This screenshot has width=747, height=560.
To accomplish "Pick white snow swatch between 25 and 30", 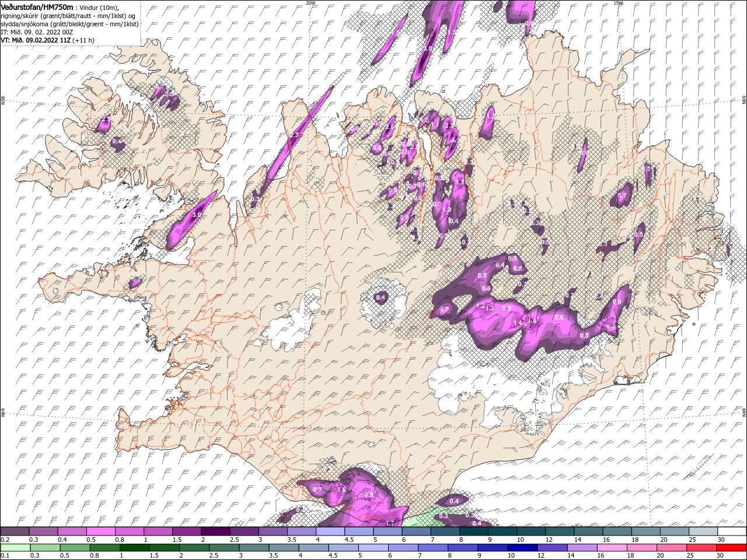I will [703, 531].
